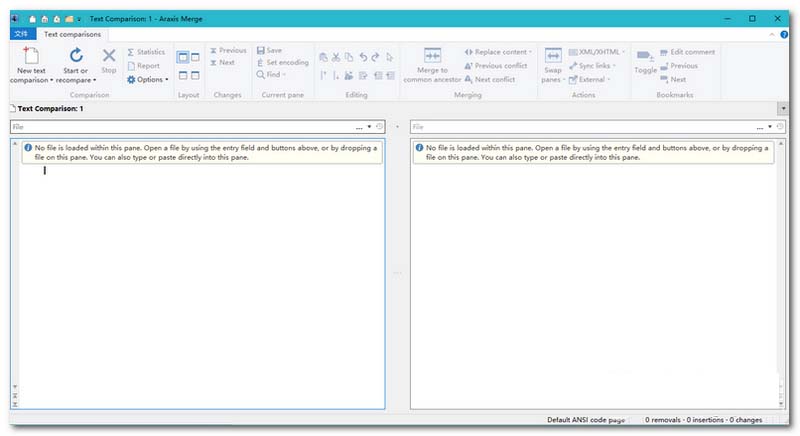Click the Undo arrow icon
The height and width of the screenshot is (436, 800).
pos(363,57)
